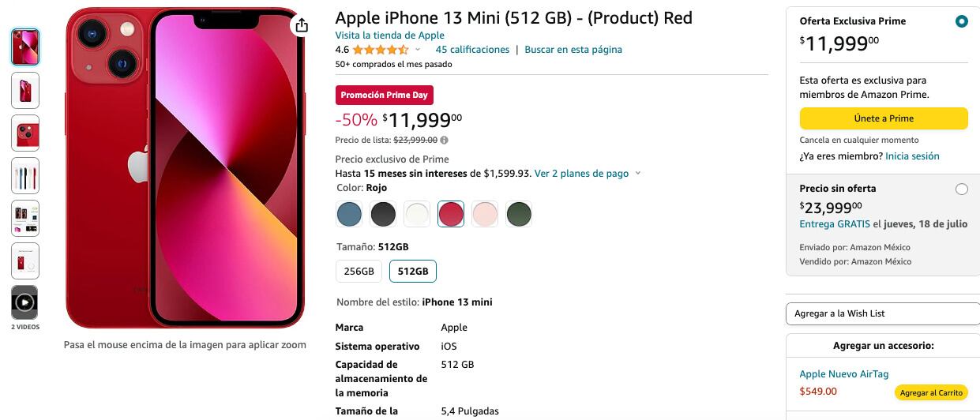The image size is (980, 420).
Task: Open the videos thumbnail play icon
Action: tap(25, 302)
